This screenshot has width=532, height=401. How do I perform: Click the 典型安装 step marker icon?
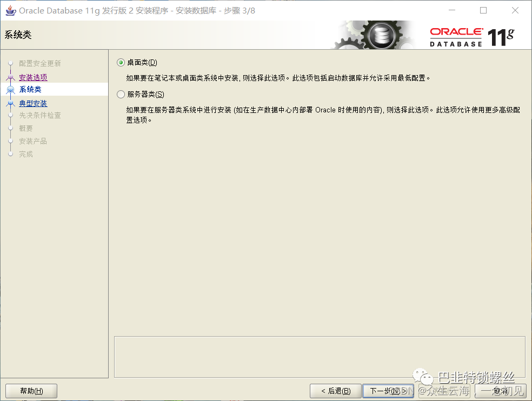(10, 103)
